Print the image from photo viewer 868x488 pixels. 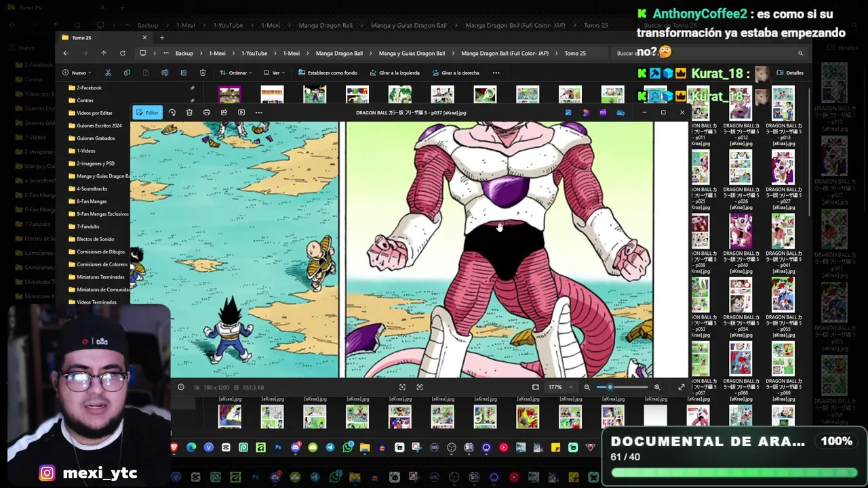tap(207, 113)
